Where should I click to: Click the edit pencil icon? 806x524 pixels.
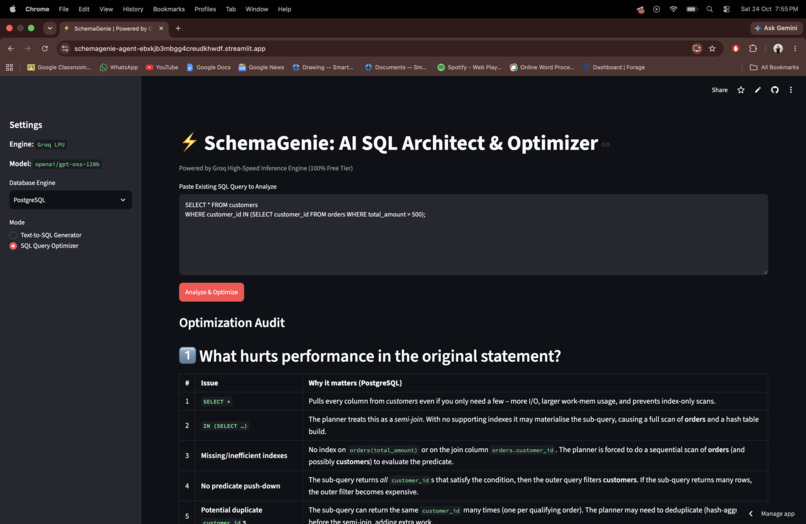coord(758,90)
